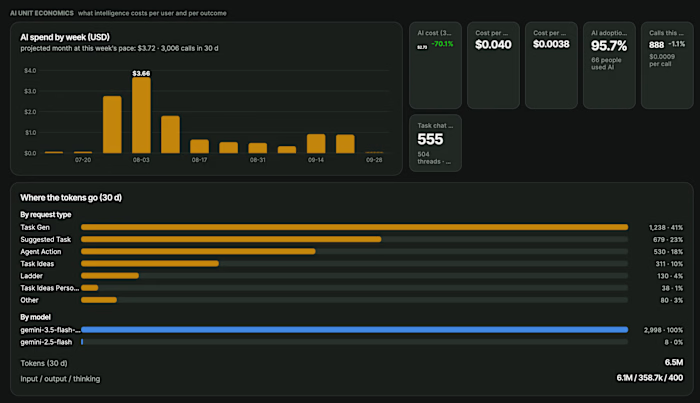Click the 'AI UNIT ECONOMICS' section heading

[42, 13]
